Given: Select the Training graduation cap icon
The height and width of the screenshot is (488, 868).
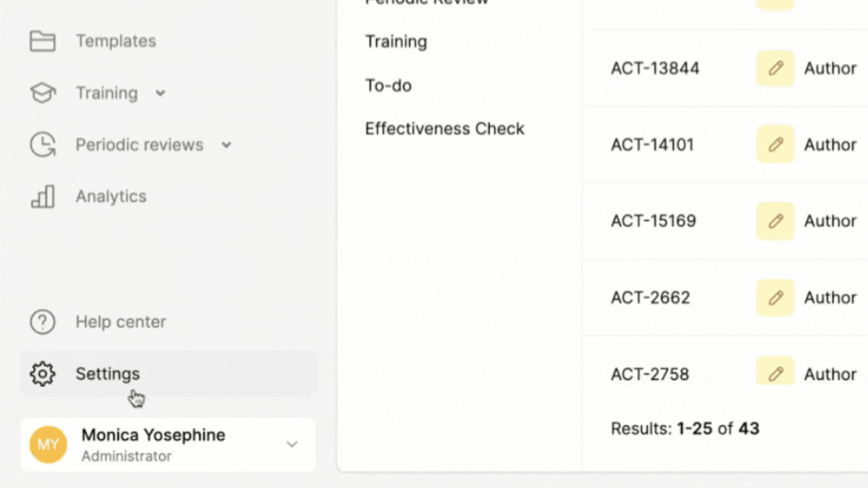Looking at the screenshot, I should pyautogui.click(x=43, y=92).
